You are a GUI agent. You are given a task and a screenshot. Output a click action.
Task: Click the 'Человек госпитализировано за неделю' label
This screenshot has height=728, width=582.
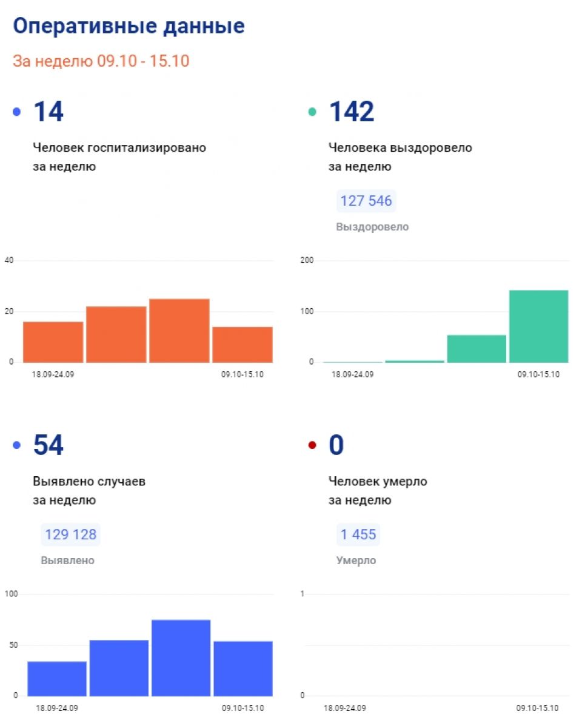click(x=119, y=157)
